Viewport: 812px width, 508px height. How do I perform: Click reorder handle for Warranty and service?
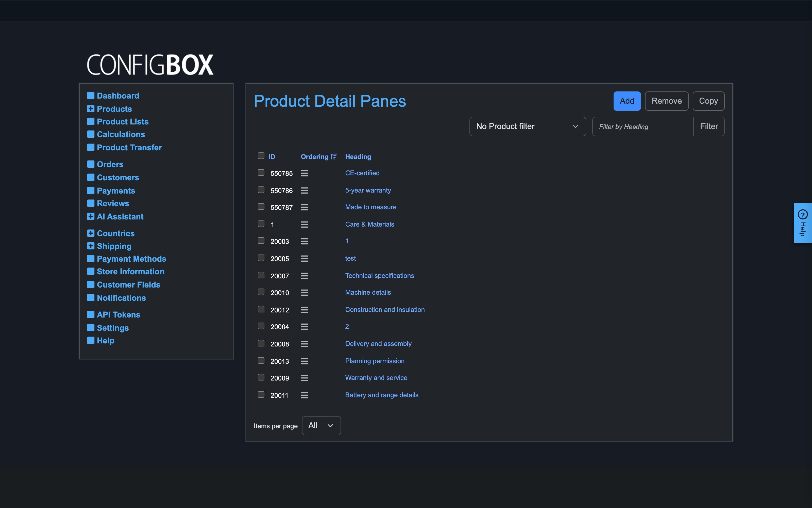(x=304, y=378)
